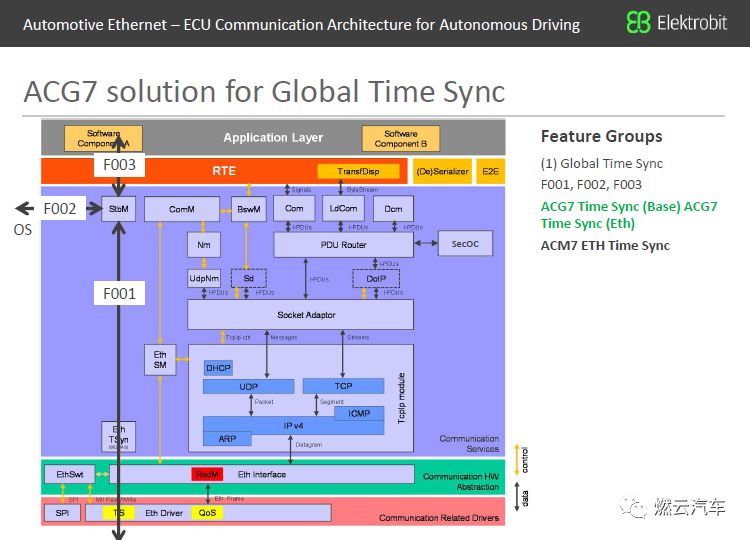
Task: Select the Nm module box
Action: 204,245
